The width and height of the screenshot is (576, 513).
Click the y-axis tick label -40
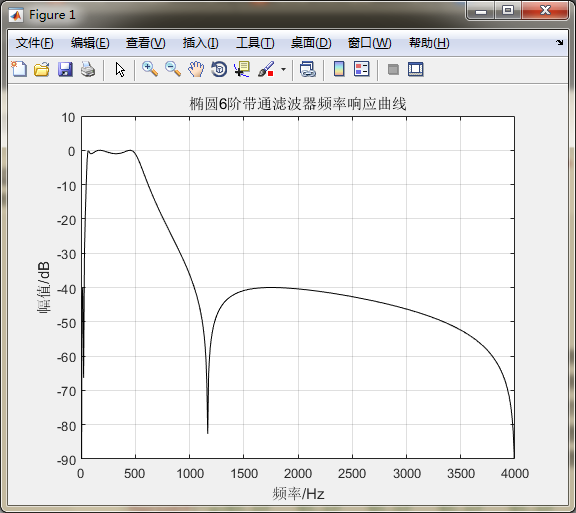pos(66,289)
